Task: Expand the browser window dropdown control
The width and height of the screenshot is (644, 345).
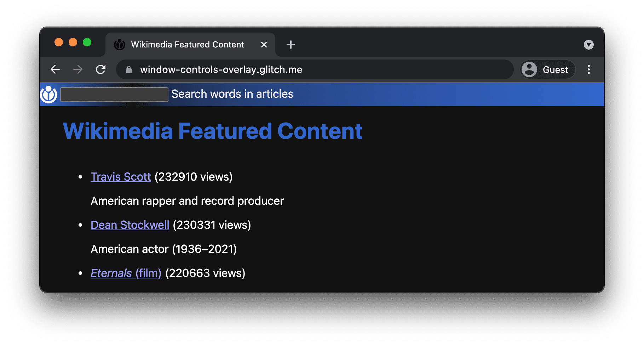Action: coord(588,45)
